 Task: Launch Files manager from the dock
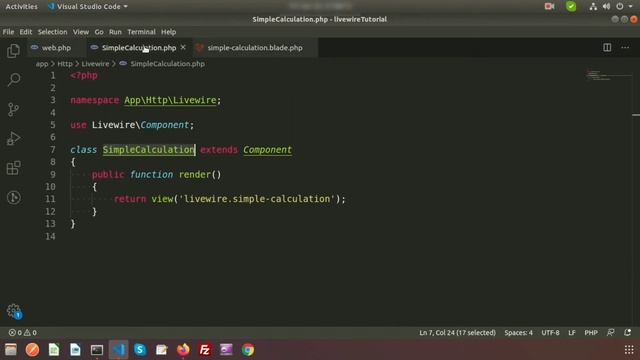pyautogui.click(x=11, y=350)
